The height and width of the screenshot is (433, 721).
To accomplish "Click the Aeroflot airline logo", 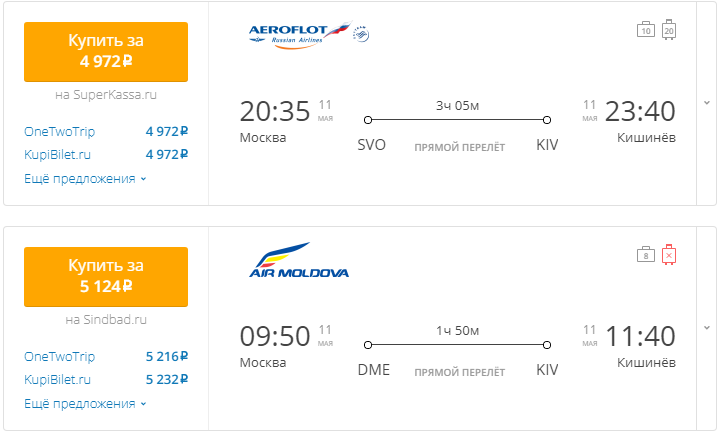I will [x=300, y=35].
